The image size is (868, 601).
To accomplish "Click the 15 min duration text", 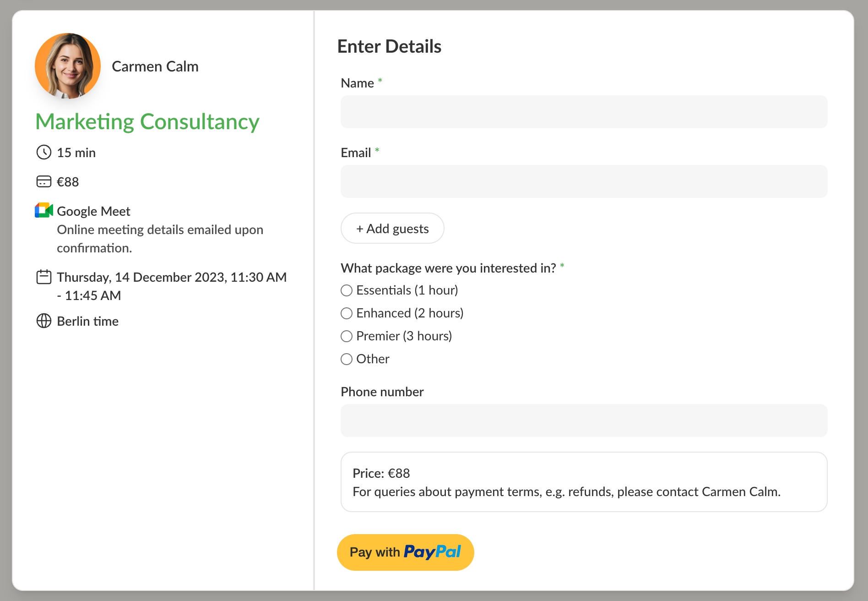I will (76, 153).
